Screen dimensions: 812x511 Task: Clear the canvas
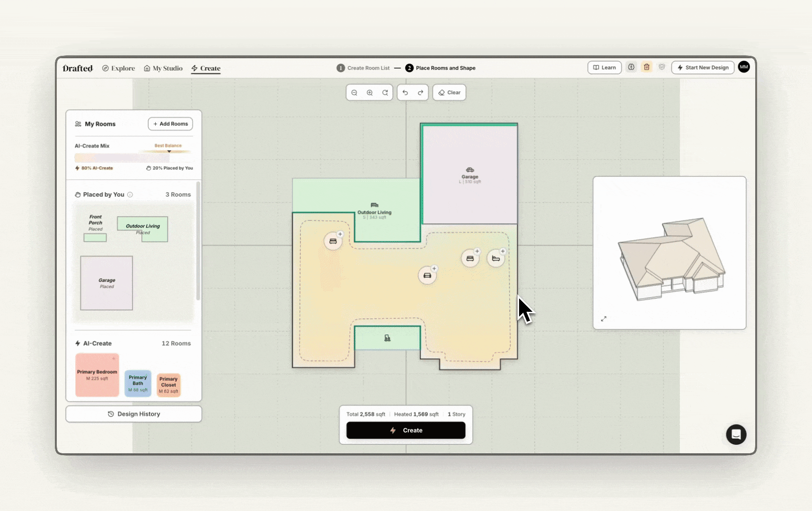pyautogui.click(x=449, y=93)
